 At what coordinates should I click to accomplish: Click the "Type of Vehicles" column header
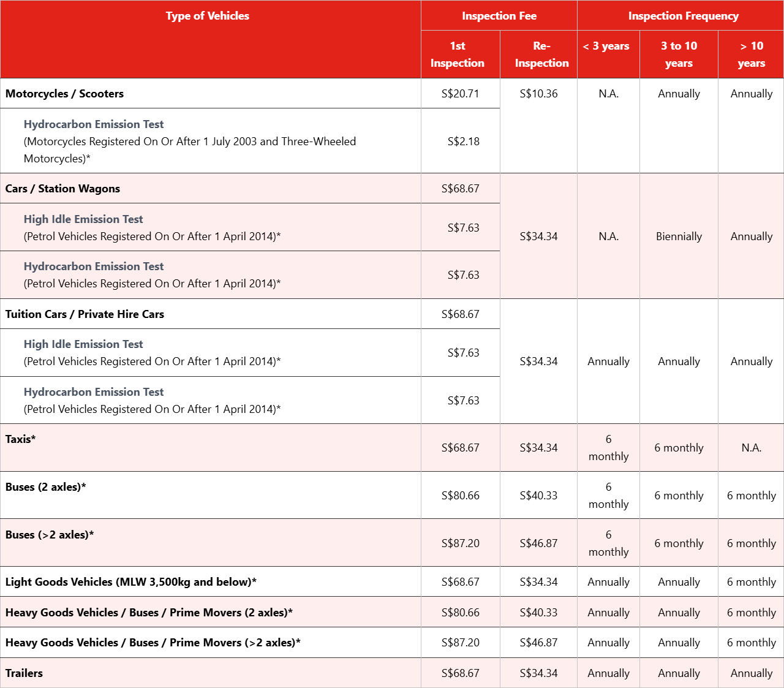pos(207,16)
